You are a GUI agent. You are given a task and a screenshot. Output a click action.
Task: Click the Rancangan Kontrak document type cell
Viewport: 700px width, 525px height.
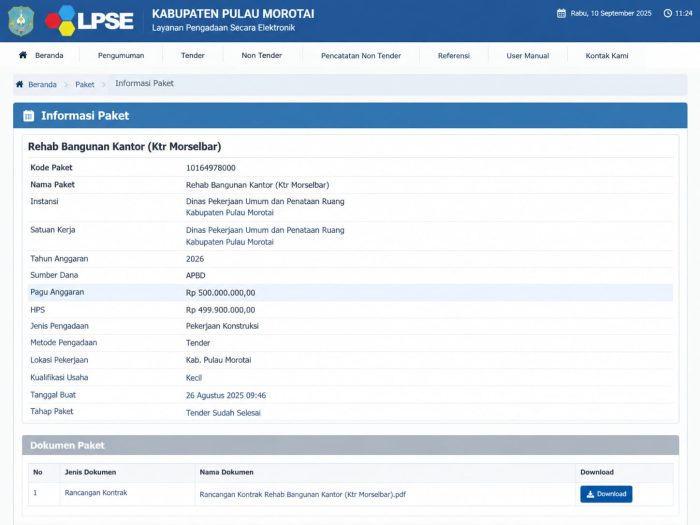click(x=96, y=492)
